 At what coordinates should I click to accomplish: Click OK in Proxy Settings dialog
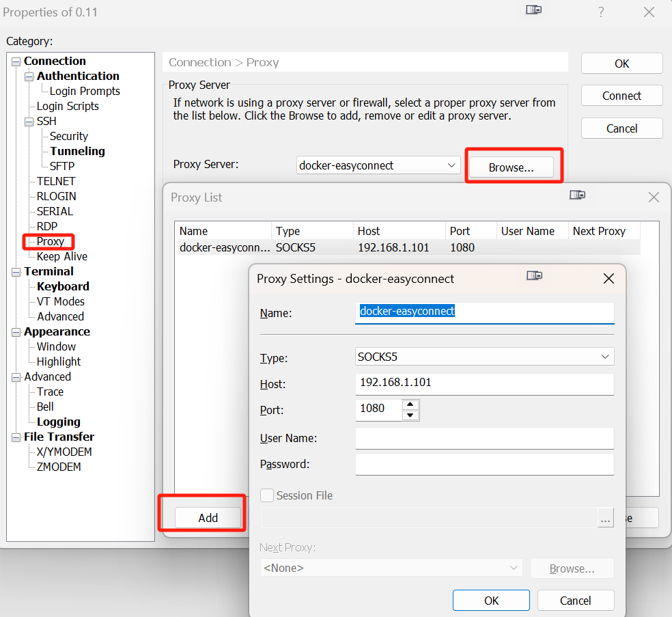pyautogui.click(x=490, y=600)
